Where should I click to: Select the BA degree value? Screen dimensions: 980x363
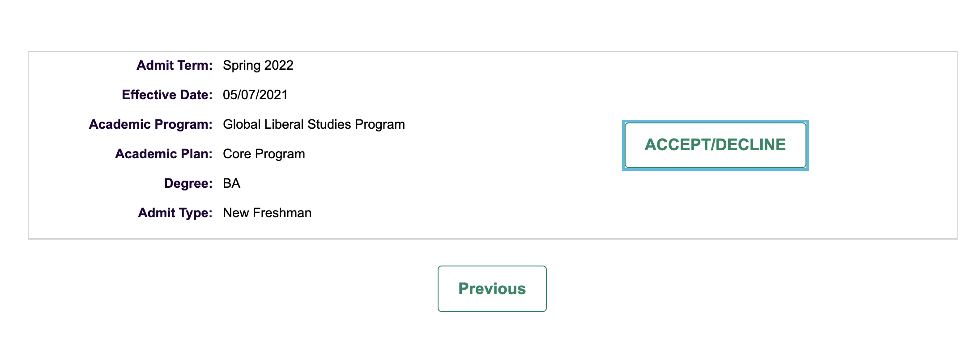231,183
